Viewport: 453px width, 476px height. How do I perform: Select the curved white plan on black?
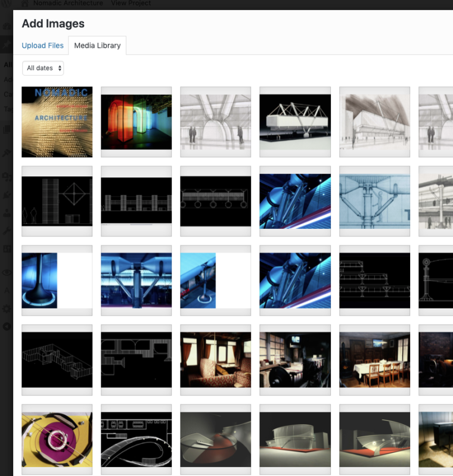pyautogui.click(x=136, y=439)
